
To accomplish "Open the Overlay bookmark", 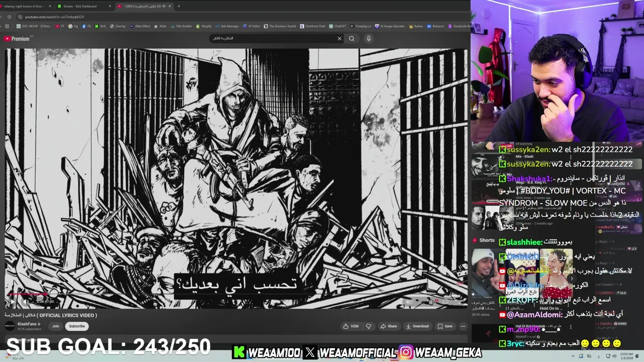I will [x=118, y=26].
